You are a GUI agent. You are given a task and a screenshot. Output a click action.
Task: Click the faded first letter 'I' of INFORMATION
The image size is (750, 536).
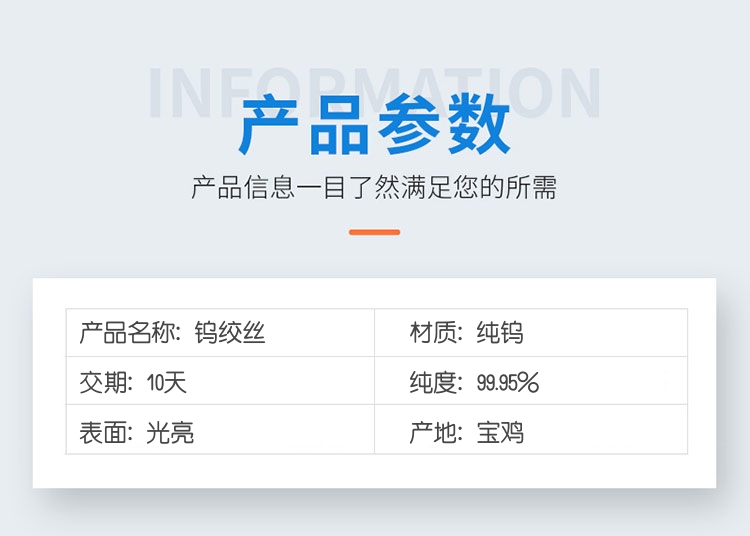click(158, 93)
